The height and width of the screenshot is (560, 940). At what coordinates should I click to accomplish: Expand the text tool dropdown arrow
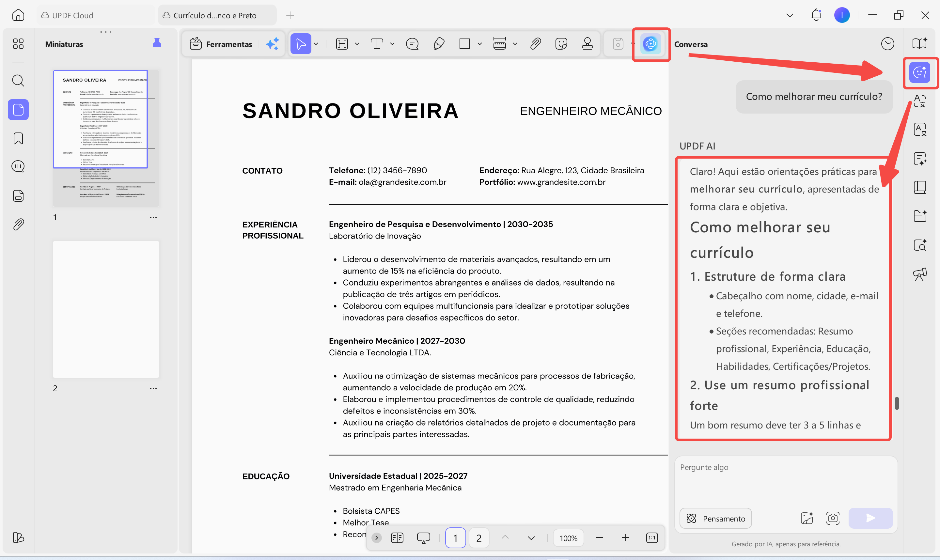(392, 44)
